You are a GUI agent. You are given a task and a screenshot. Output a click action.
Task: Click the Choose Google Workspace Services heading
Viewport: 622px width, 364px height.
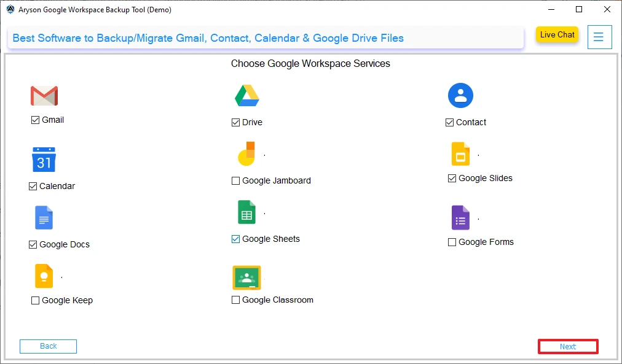pyautogui.click(x=310, y=63)
